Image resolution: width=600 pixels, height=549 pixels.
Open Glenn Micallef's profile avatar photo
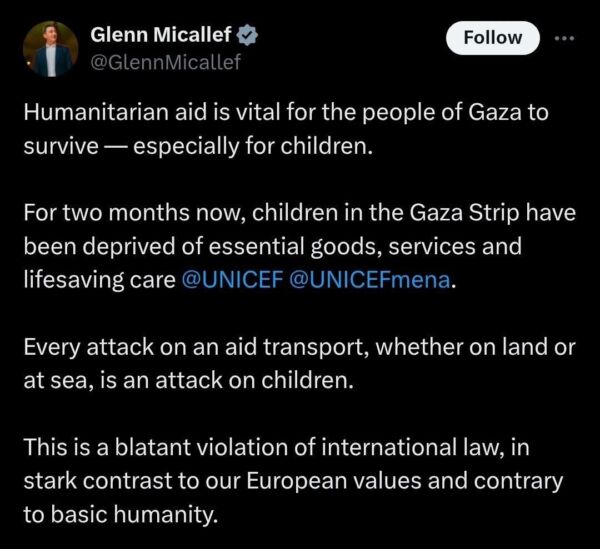[x=51, y=49]
